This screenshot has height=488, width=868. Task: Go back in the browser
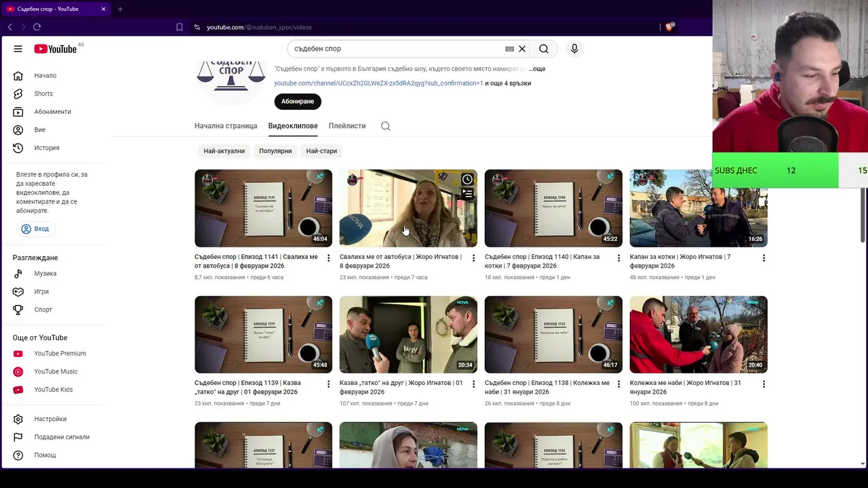[x=10, y=27]
